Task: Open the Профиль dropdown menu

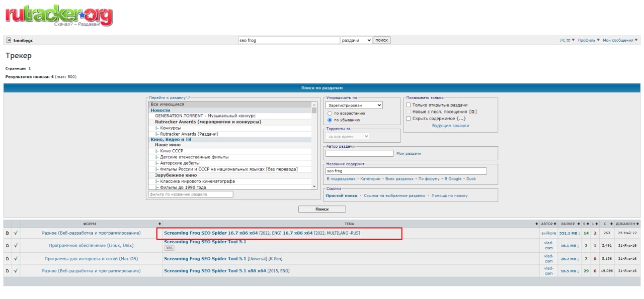Action: pos(589,40)
